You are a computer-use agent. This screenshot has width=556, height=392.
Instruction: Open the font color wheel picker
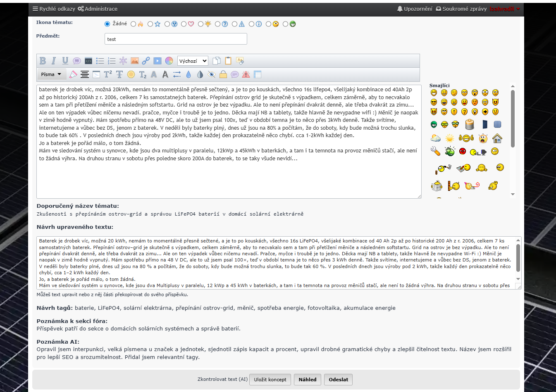pyautogui.click(x=169, y=61)
